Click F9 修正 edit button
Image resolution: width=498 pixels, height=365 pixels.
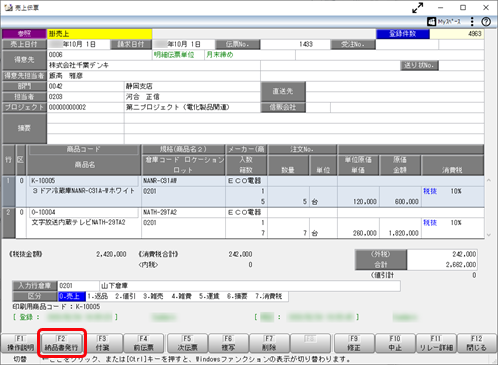point(354,343)
